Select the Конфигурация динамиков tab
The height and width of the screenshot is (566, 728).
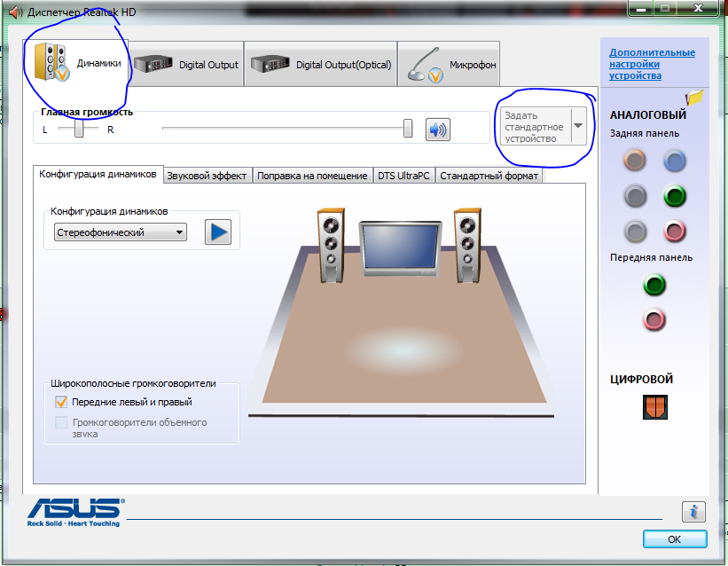(x=98, y=174)
